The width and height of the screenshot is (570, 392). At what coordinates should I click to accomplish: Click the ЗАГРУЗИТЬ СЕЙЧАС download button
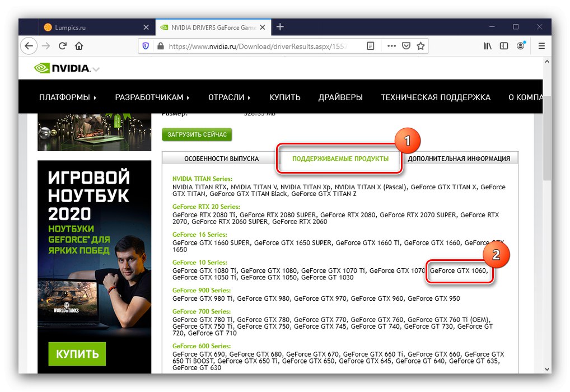pos(197,134)
